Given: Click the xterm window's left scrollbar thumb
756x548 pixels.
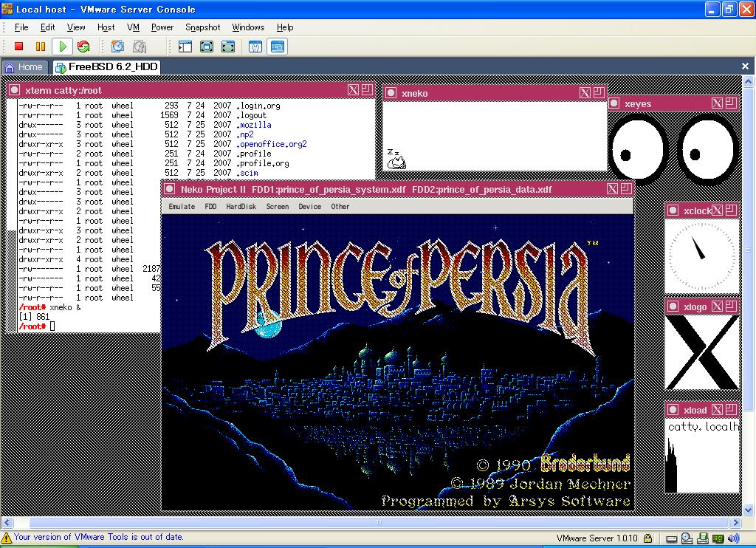Looking at the screenshot, I should click(x=12, y=280).
